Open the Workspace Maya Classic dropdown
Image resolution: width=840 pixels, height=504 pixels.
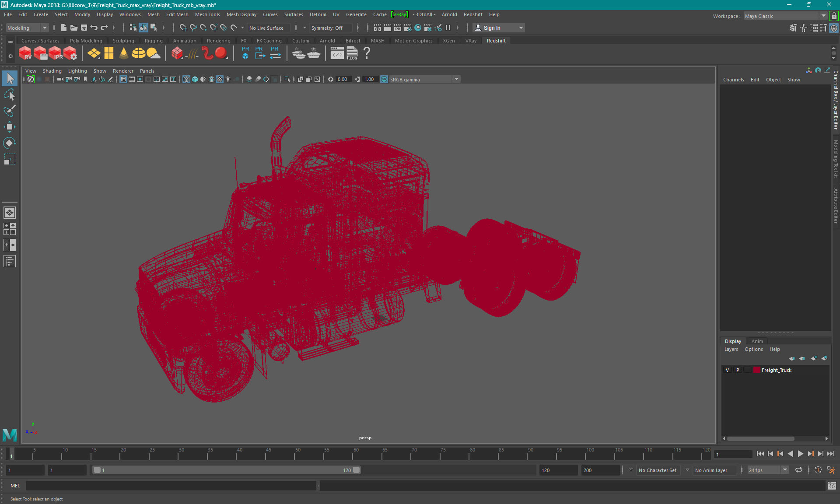tap(785, 16)
